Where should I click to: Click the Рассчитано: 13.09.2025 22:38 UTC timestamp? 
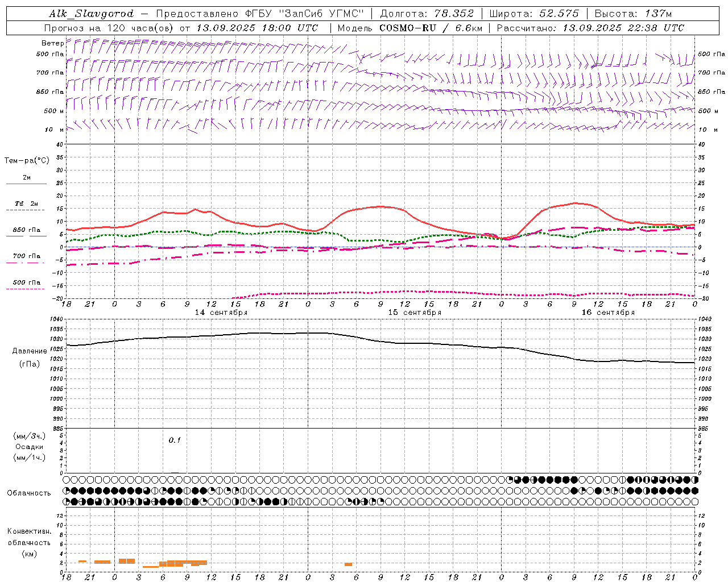pos(590,28)
